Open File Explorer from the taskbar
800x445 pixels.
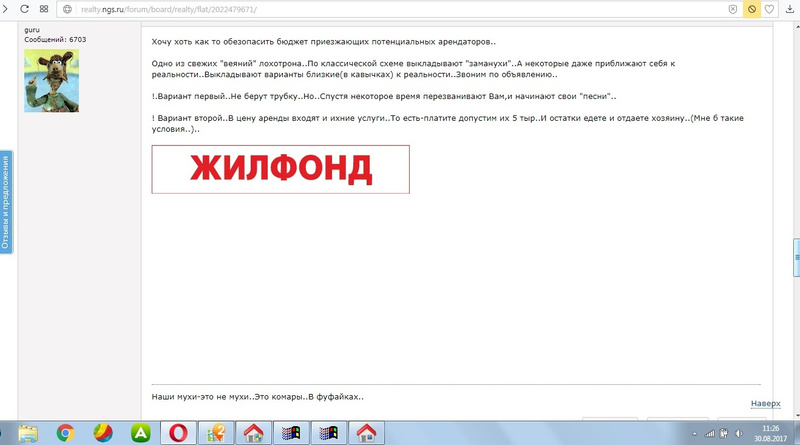point(28,433)
